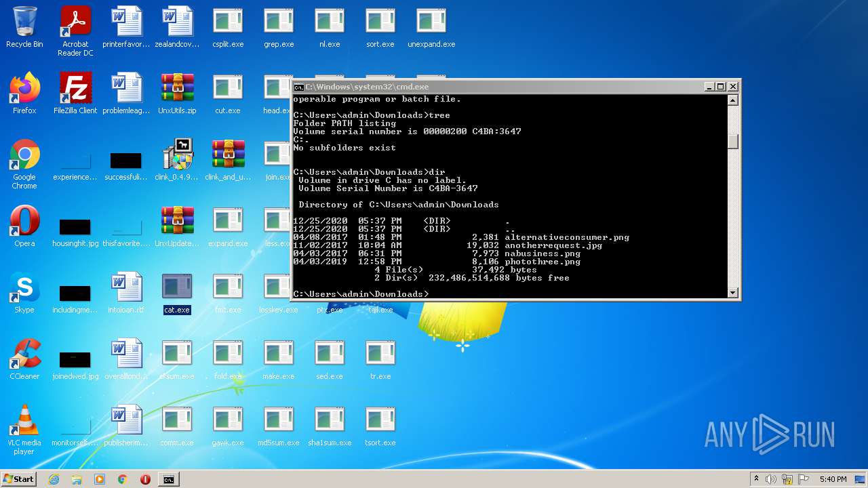Select the fold.exe desktop icon
This screenshot has height=488, width=868.
tap(228, 359)
